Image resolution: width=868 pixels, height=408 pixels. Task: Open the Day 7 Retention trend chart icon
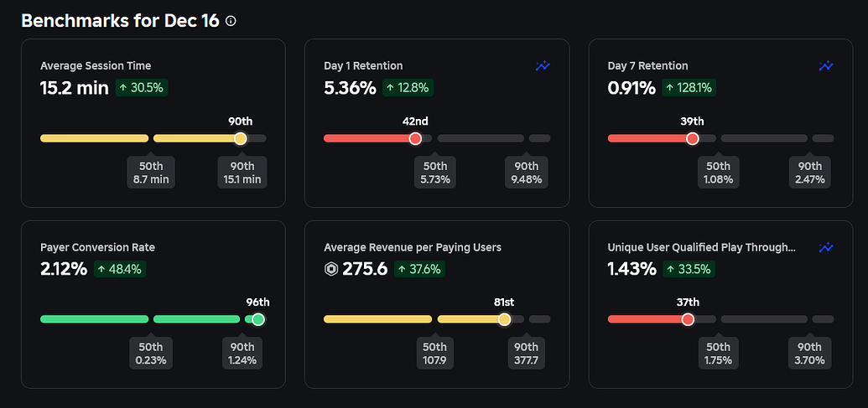tap(826, 66)
